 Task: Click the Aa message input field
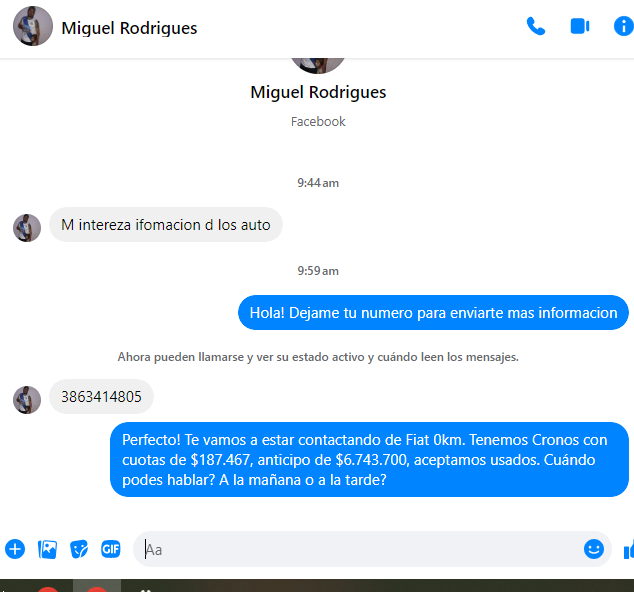pyautogui.click(x=360, y=549)
